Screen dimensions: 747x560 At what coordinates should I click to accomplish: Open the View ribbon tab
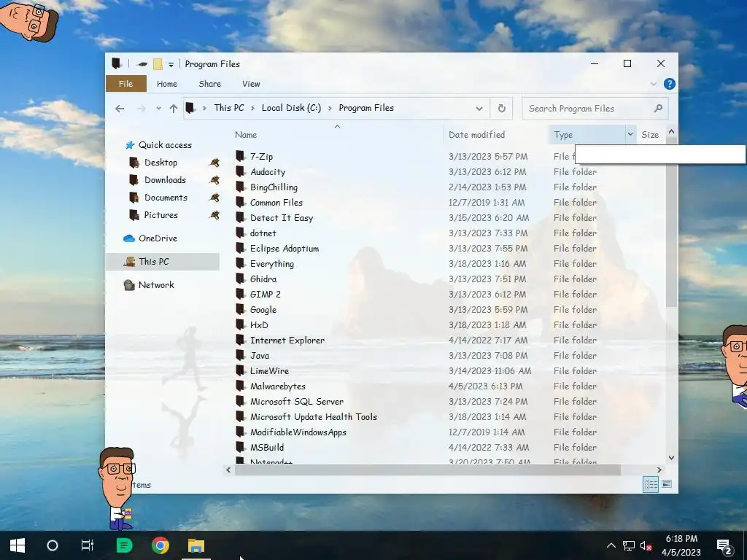click(251, 84)
